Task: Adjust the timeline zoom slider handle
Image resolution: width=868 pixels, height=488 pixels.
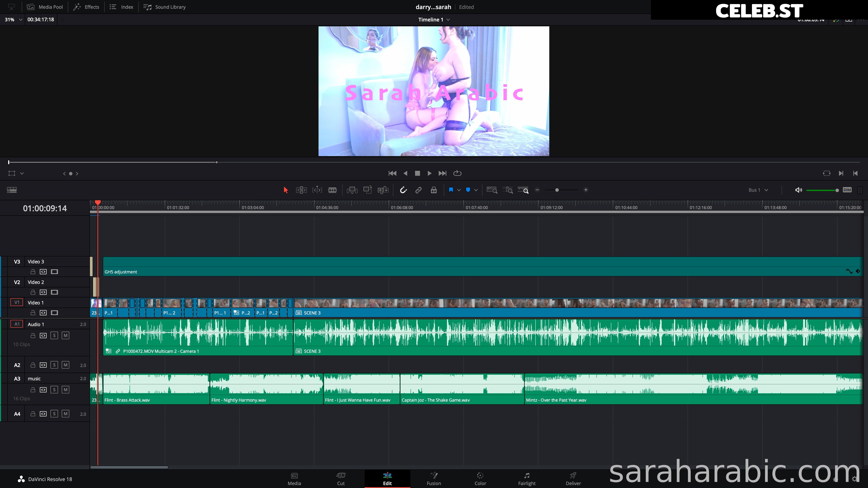Action: (x=557, y=190)
